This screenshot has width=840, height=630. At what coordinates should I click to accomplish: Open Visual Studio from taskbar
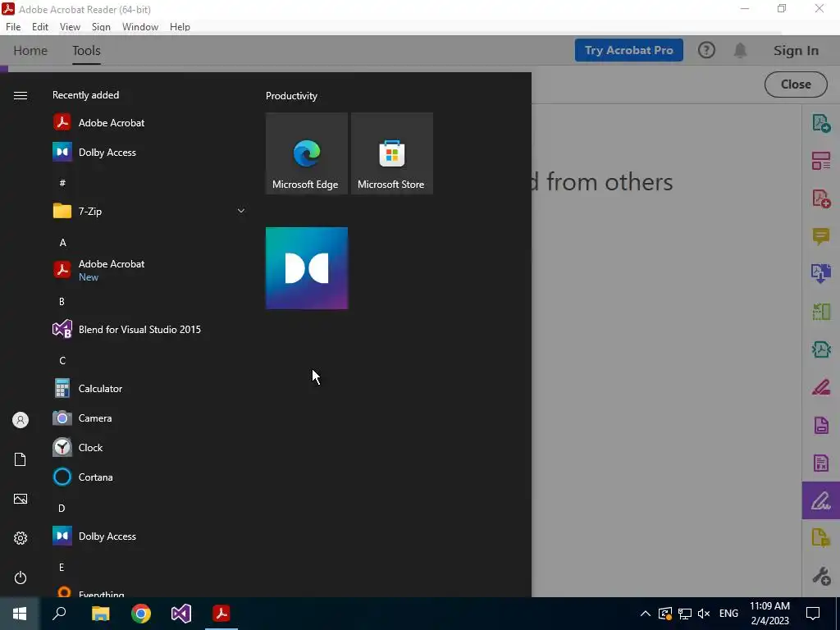[x=181, y=614]
